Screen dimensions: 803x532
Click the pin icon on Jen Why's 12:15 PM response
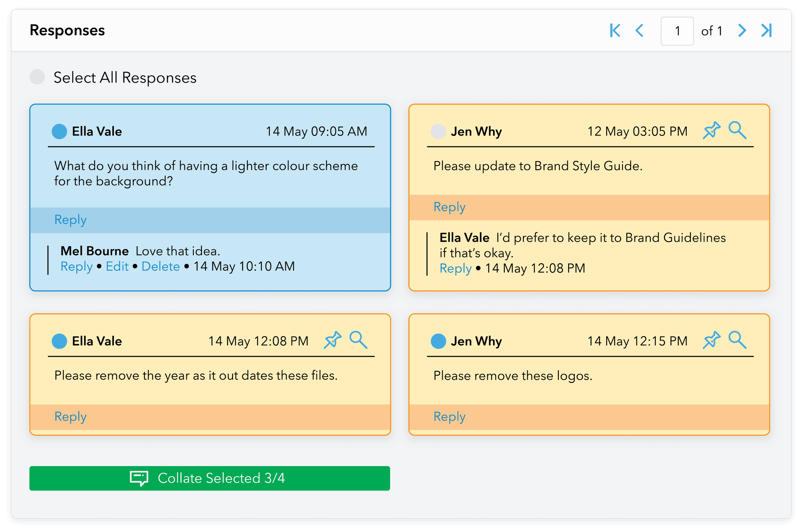711,340
